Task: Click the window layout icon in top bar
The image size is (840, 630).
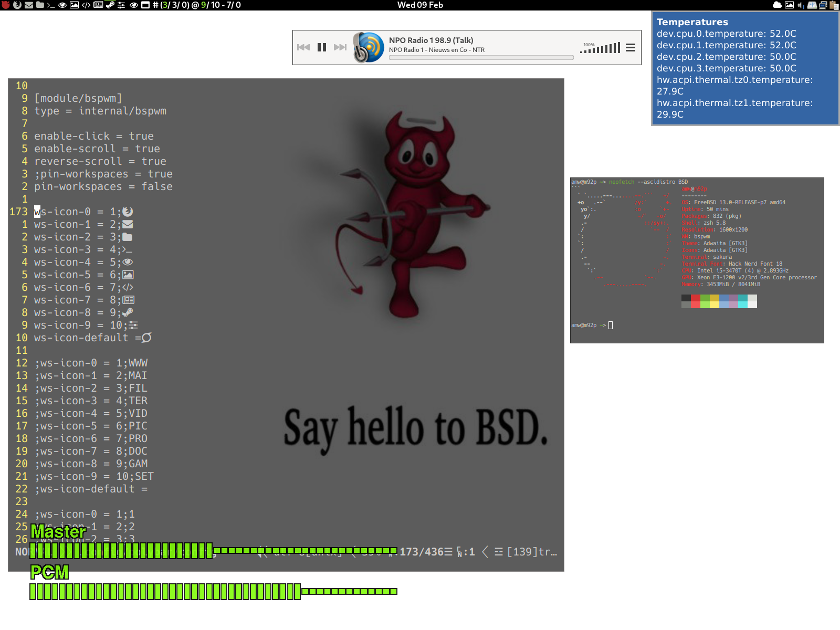Action: [x=145, y=5]
